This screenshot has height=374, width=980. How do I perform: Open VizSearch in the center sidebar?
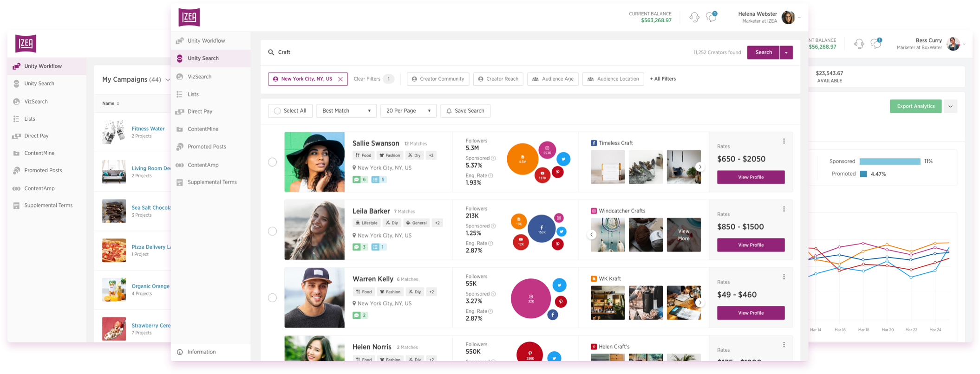click(199, 77)
